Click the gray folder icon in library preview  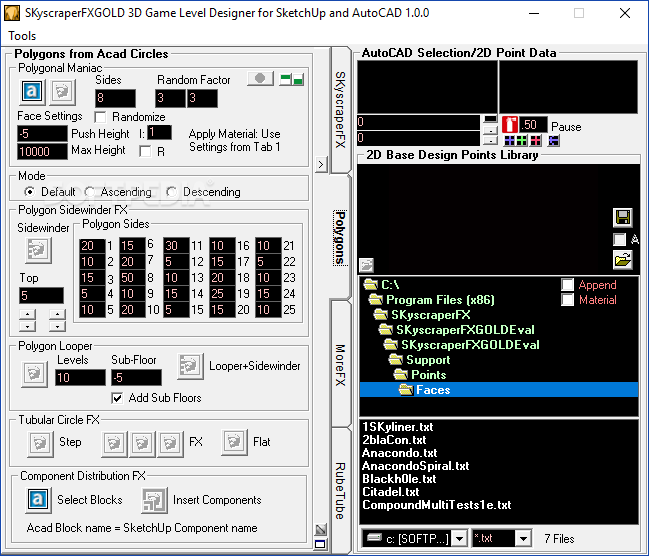[366, 264]
